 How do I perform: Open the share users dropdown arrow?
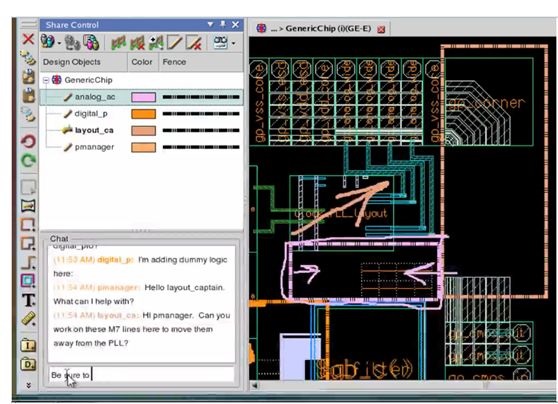pyautogui.click(x=59, y=44)
